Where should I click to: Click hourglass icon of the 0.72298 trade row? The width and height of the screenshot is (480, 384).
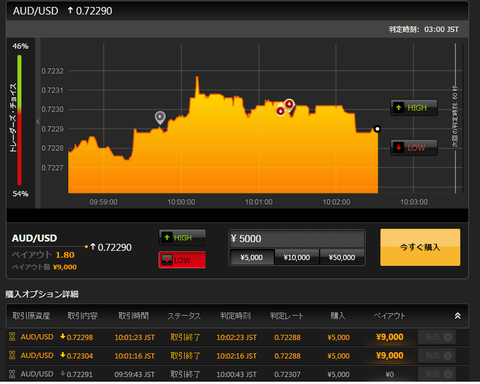(x=12, y=337)
